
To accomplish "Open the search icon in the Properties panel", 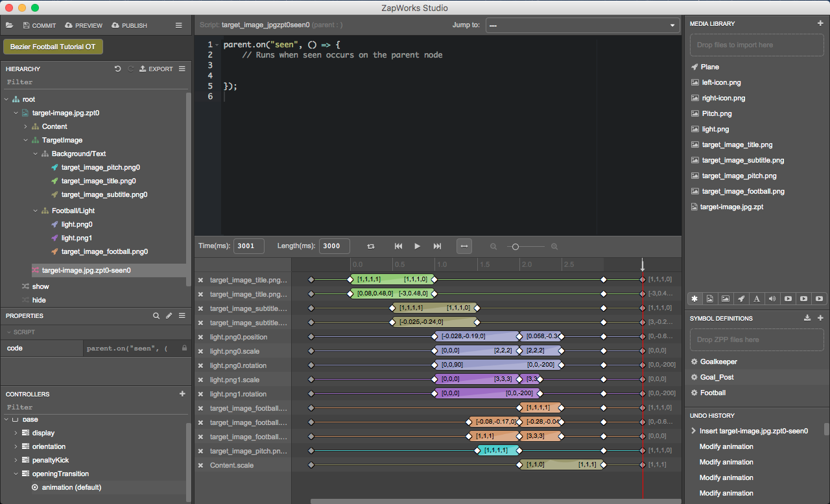I will (x=156, y=315).
